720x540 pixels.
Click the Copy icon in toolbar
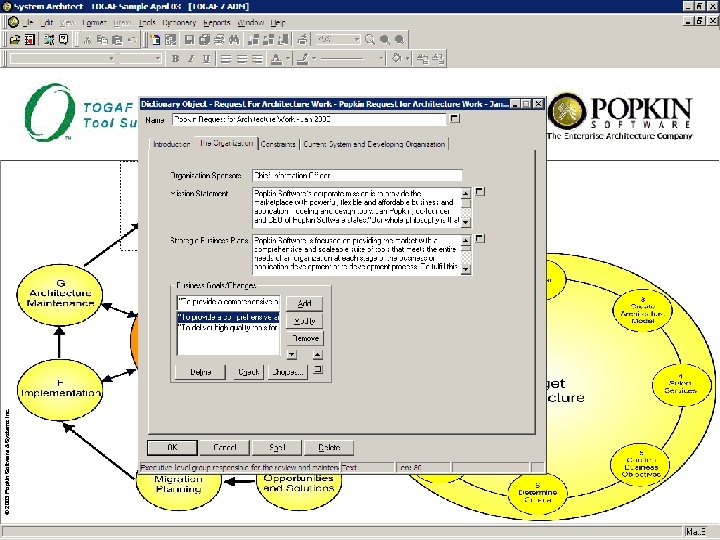click(102, 40)
